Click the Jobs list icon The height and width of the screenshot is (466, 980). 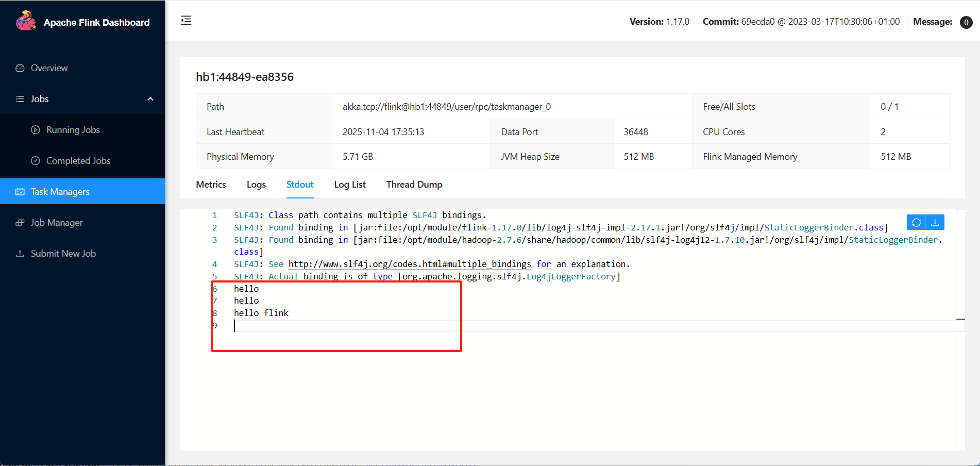pos(20,99)
